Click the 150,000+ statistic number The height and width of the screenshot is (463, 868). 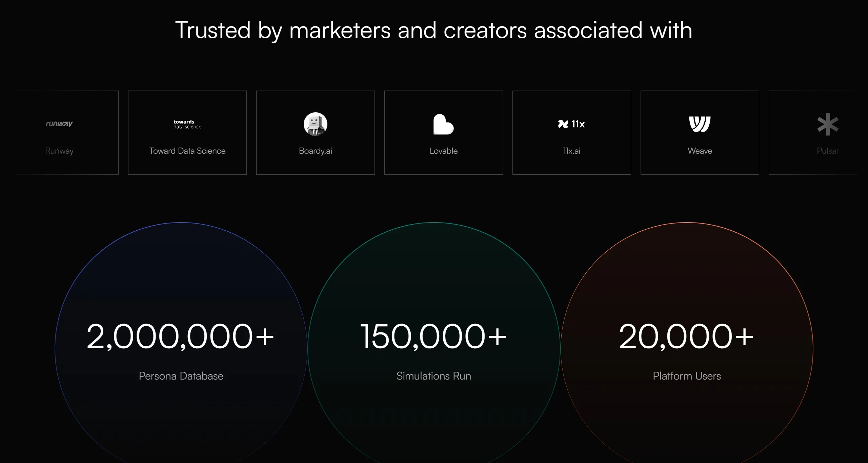(433, 336)
